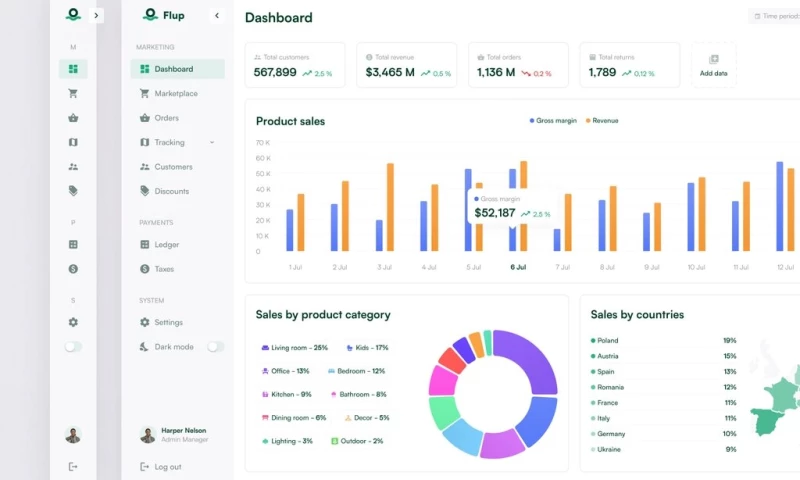Toggle the Dark mode switch
The height and width of the screenshot is (480, 800).
point(215,347)
